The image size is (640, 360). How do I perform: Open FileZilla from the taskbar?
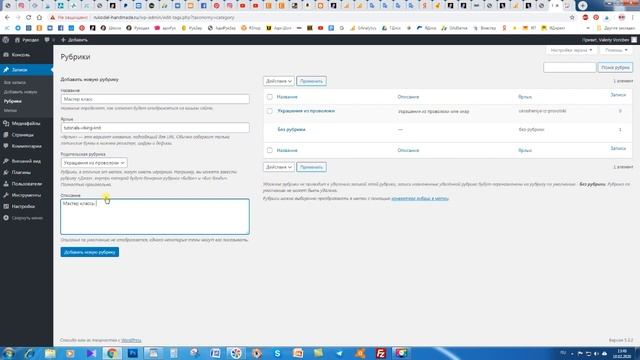tap(380, 353)
